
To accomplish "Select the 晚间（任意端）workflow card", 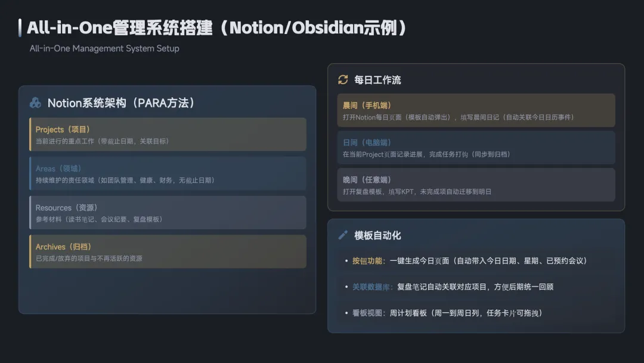I will pyautogui.click(x=476, y=185).
